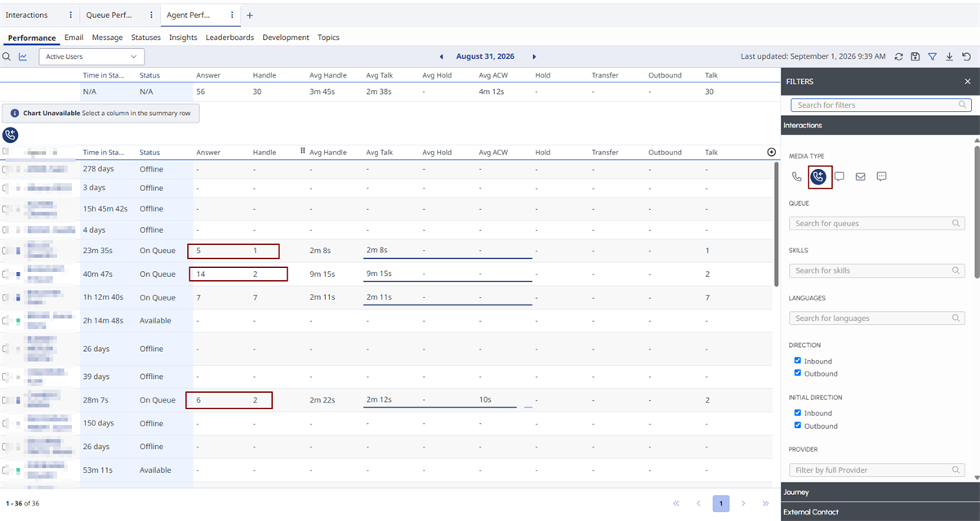980x521 pixels.
Task: Click the info icon in Chart Unavailable
Action: point(15,114)
